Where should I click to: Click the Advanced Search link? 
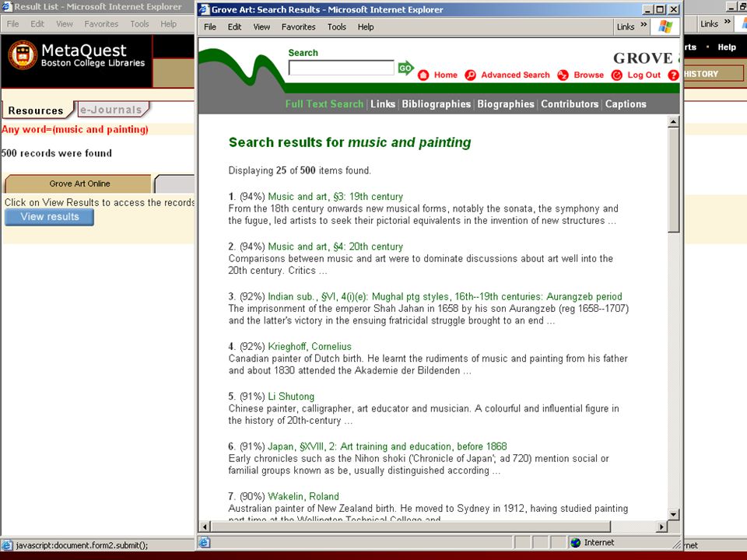pos(515,75)
